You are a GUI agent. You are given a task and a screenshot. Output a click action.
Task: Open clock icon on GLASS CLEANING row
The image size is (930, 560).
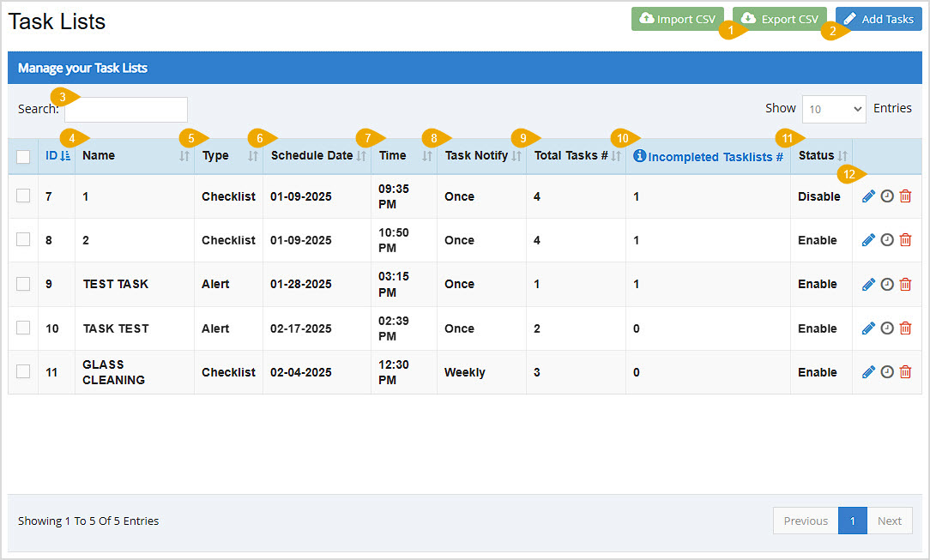(x=886, y=371)
